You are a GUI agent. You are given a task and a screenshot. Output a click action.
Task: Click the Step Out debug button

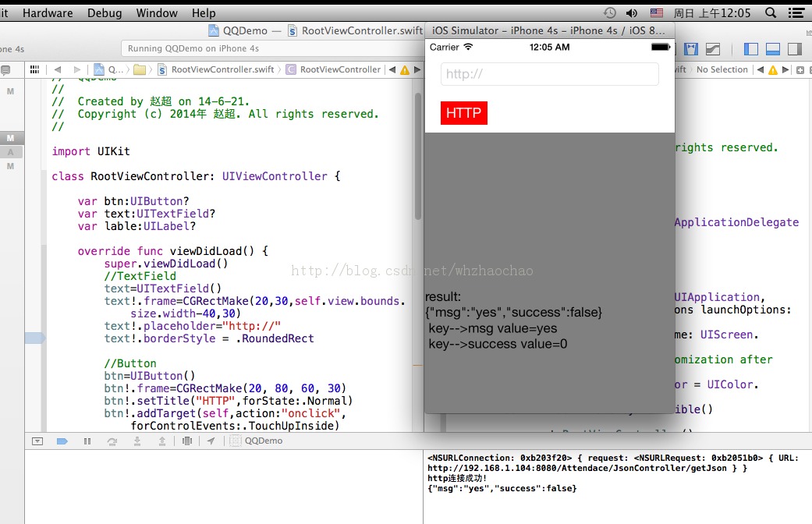coord(162,441)
